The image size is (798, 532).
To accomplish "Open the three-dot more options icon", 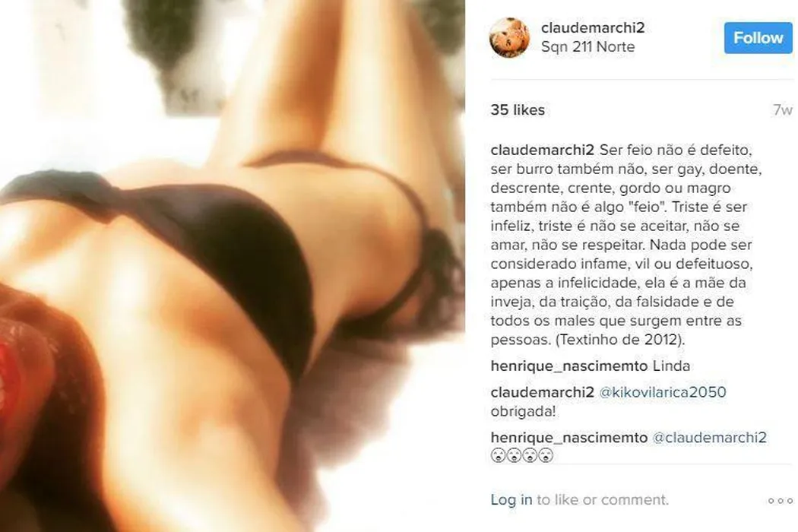I will coord(780,501).
